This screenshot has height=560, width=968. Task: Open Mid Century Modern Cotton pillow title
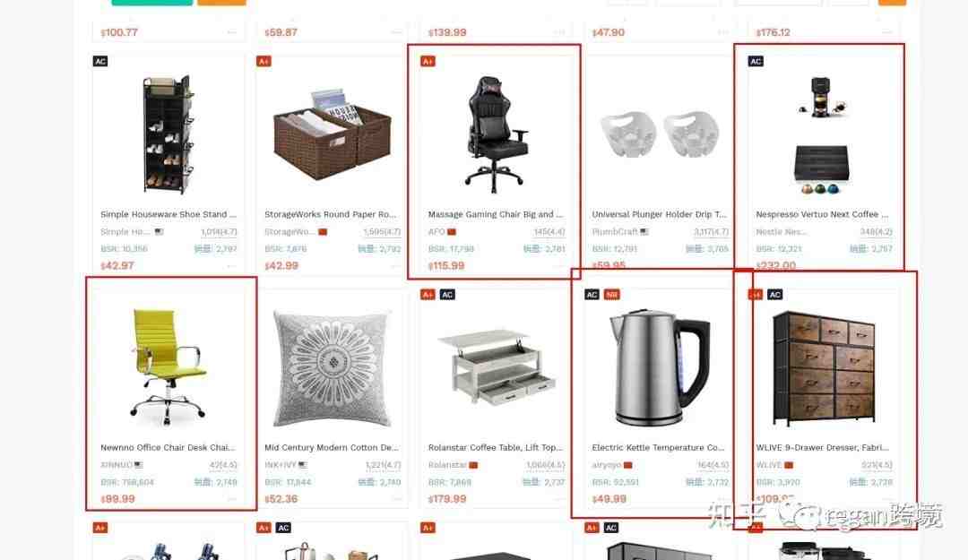click(x=332, y=447)
